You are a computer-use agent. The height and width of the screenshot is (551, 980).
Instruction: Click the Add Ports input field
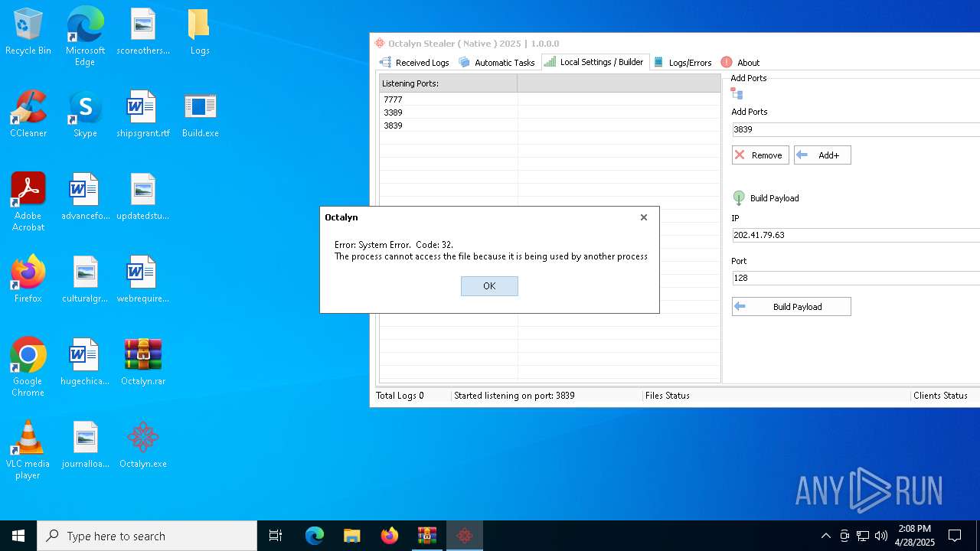coord(855,129)
